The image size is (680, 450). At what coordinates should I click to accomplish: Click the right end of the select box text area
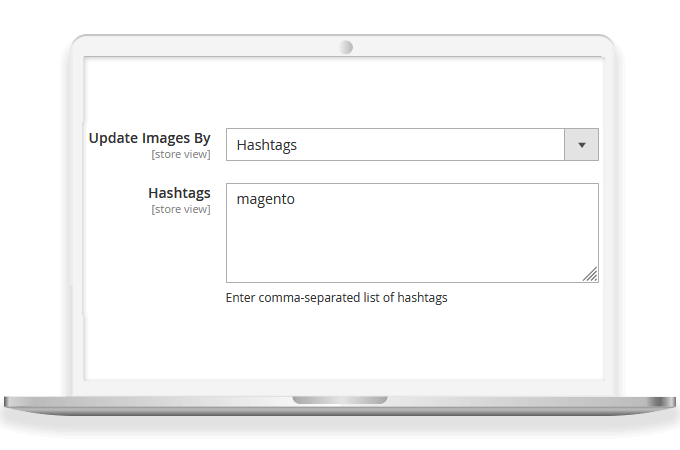545,145
